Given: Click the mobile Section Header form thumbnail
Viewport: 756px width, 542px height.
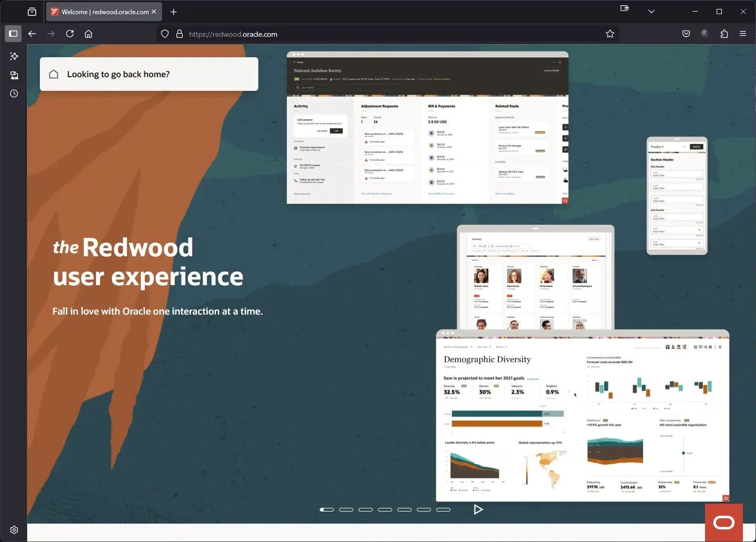Looking at the screenshot, I should 677,196.
